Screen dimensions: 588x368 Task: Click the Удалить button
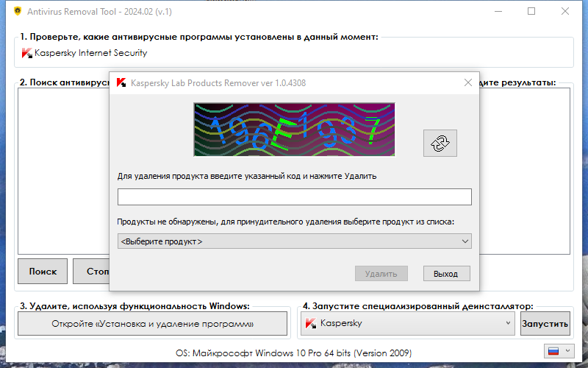381,274
